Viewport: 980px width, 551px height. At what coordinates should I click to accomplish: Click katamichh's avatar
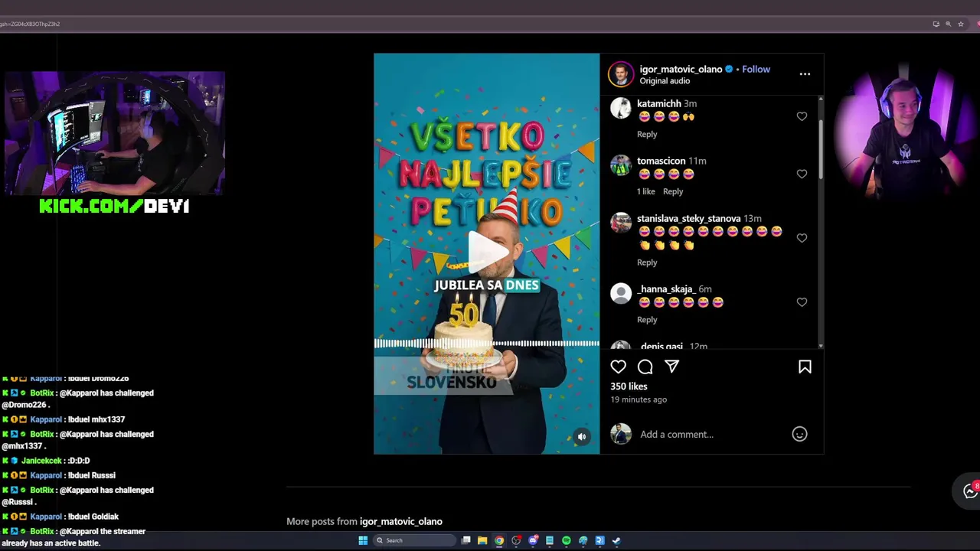(621, 109)
